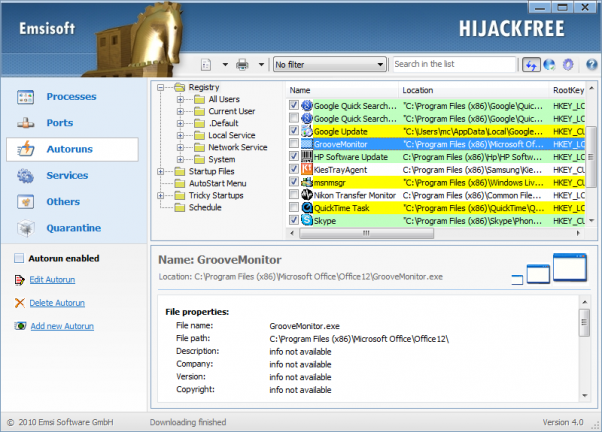Expand the Tricky Startups tree node
The width and height of the screenshot is (602, 432).
click(160, 196)
